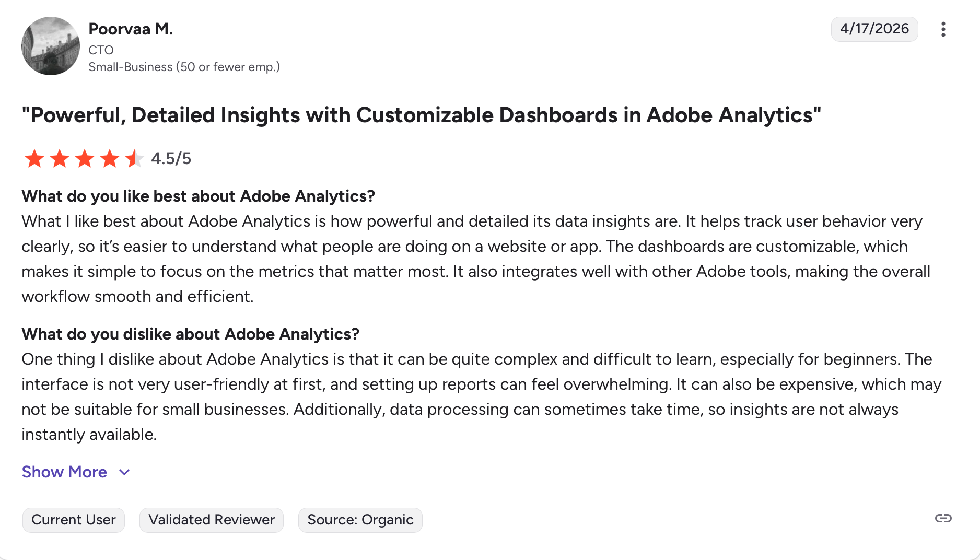Click the half-filled fifth rating star
Viewport: 980px width, 560px height.
[x=134, y=158]
